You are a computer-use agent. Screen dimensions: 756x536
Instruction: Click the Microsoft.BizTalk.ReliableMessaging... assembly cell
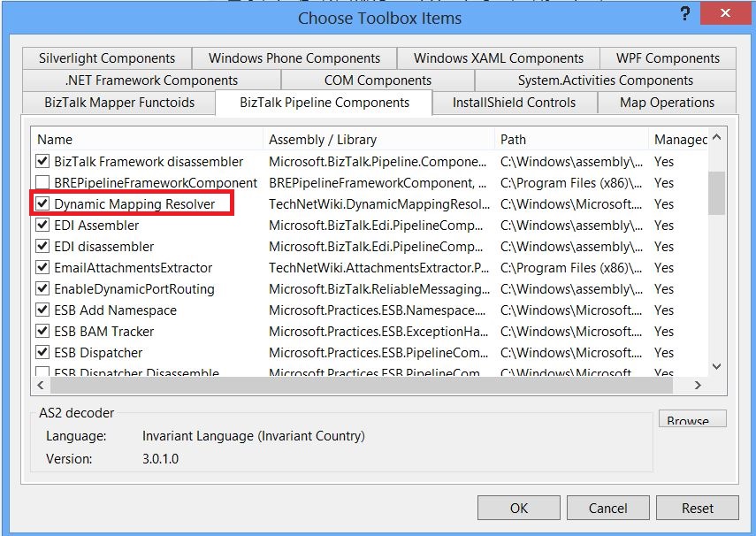(x=379, y=289)
